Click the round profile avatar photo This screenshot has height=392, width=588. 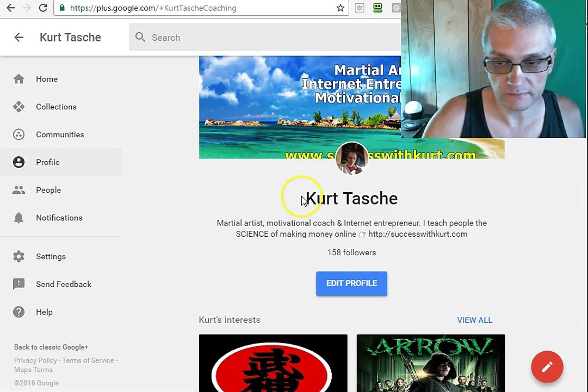[x=352, y=158]
